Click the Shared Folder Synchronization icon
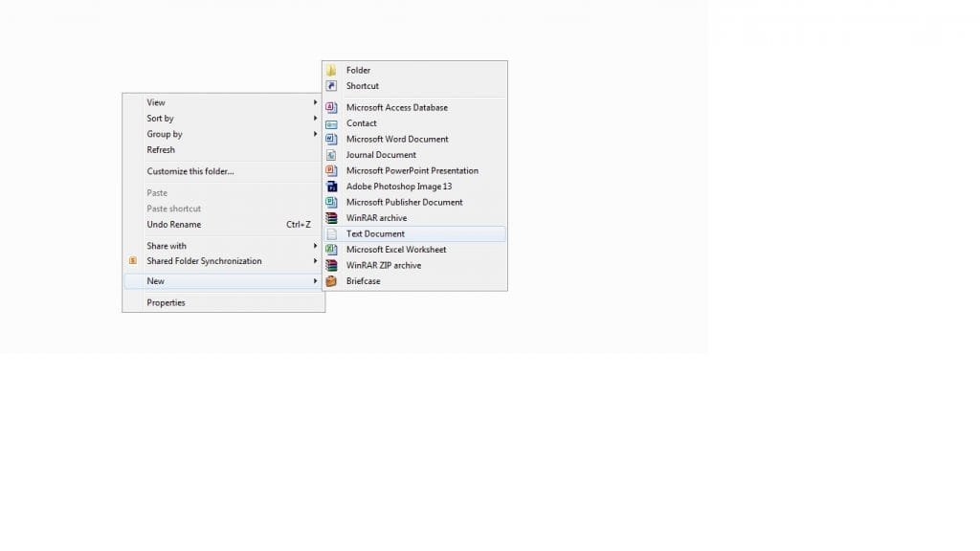 tap(133, 261)
